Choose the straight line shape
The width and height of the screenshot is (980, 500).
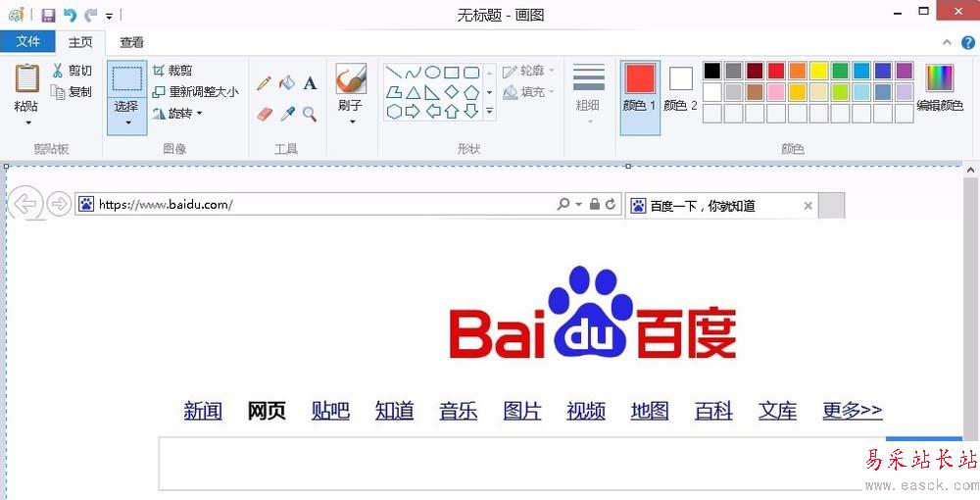coord(393,73)
